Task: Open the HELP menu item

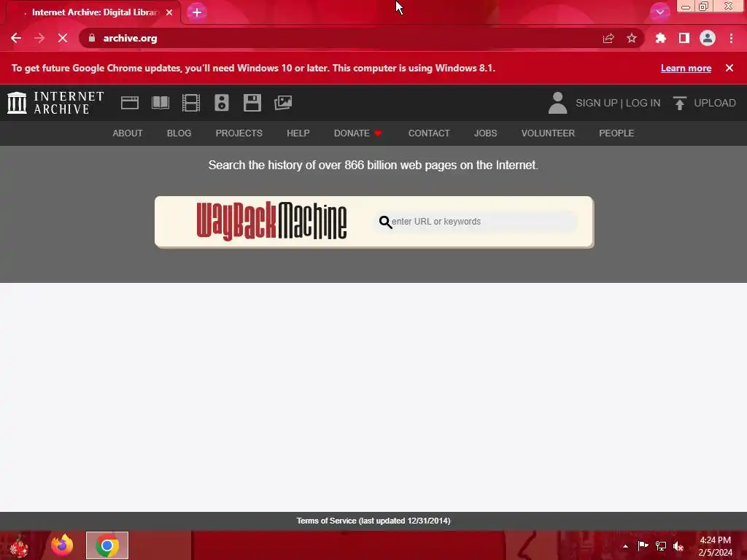Action: click(298, 133)
